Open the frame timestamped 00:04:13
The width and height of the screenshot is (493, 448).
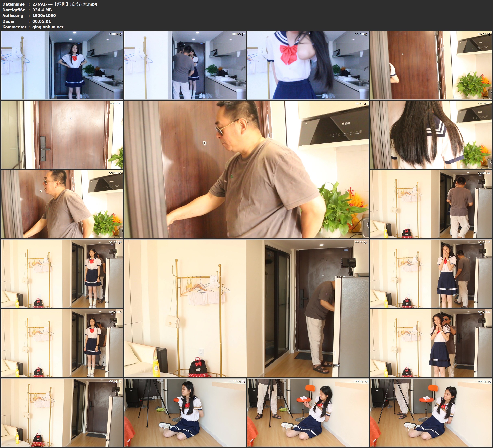click(185, 412)
